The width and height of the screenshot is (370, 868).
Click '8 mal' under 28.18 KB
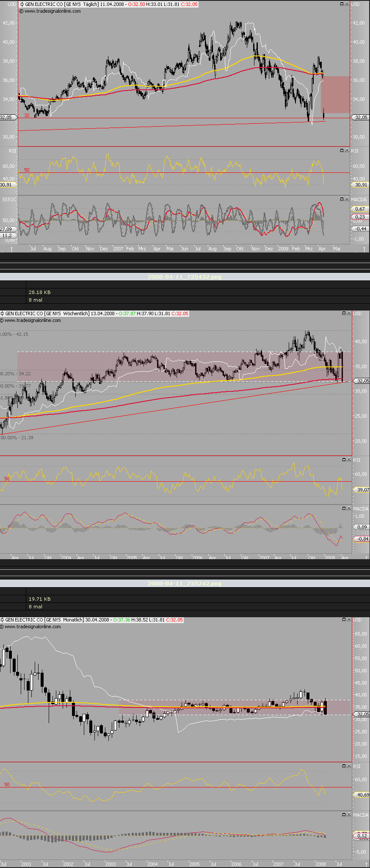click(x=36, y=300)
